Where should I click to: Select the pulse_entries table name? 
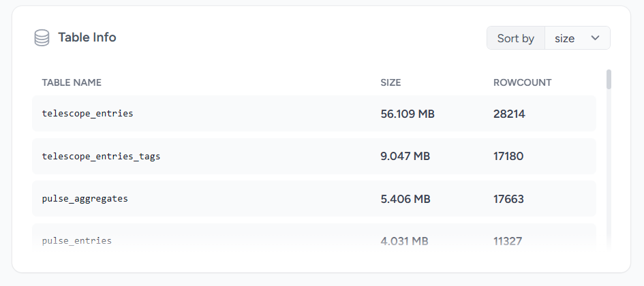pyautogui.click(x=77, y=241)
